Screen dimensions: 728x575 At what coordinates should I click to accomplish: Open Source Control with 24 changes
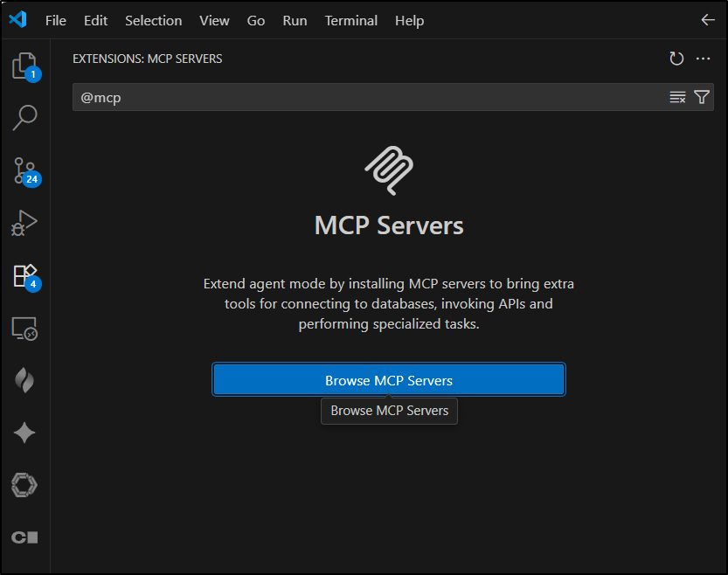point(24,170)
